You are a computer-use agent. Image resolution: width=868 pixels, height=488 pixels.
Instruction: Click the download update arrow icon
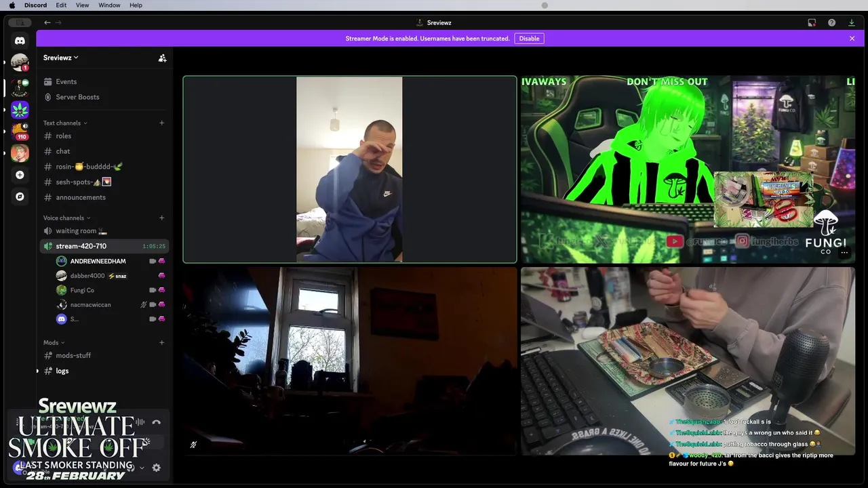pyautogui.click(x=851, y=22)
